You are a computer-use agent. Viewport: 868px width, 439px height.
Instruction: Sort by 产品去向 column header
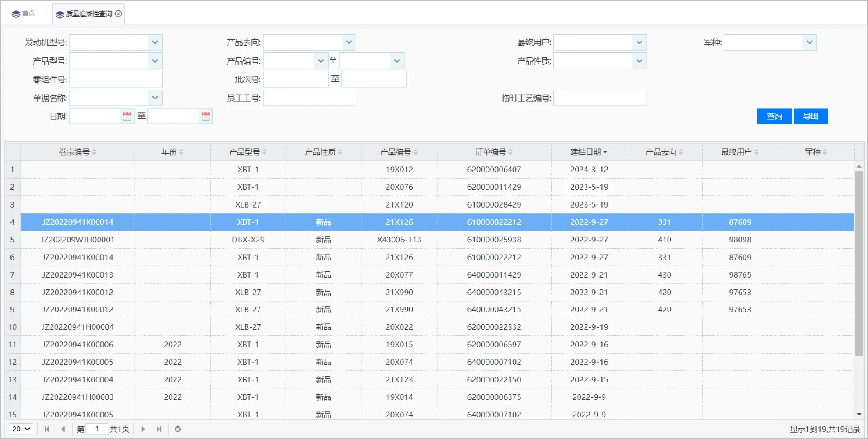click(664, 152)
